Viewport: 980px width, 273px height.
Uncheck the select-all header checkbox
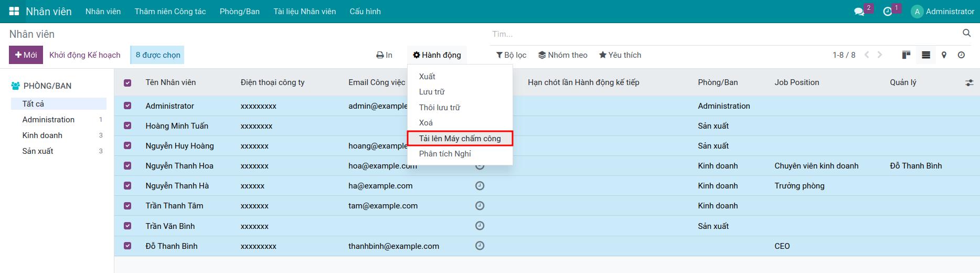pyautogui.click(x=127, y=83)
